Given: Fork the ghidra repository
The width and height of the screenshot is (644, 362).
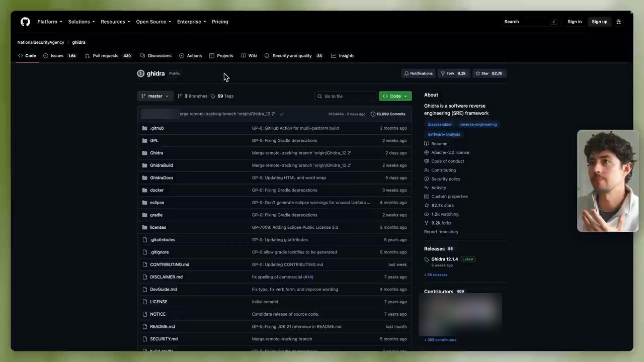Looking at the screenshot, I should 453,73.
